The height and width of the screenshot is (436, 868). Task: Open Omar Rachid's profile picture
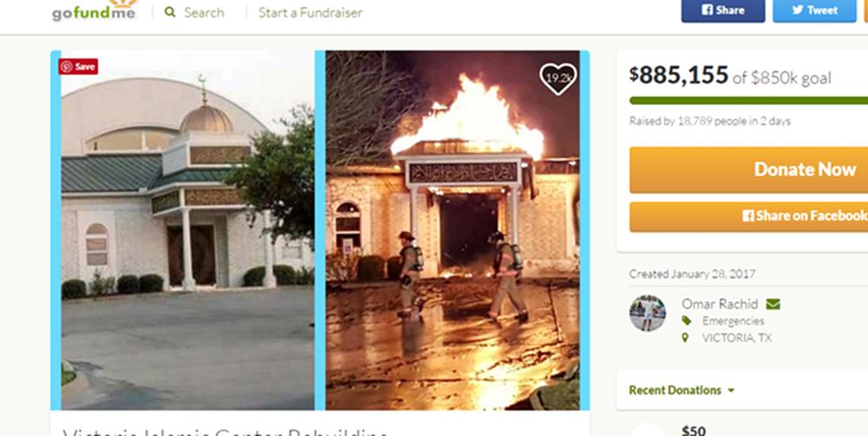pos(648,313)
